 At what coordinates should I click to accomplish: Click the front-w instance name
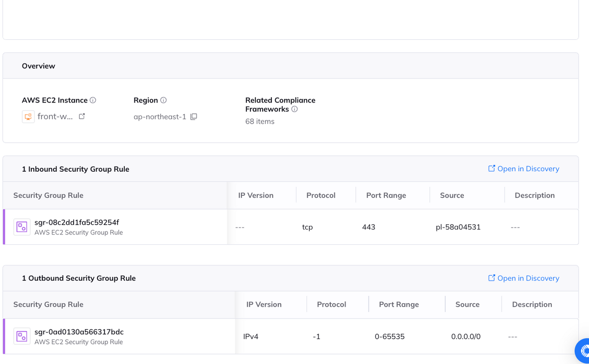[55, 117]
